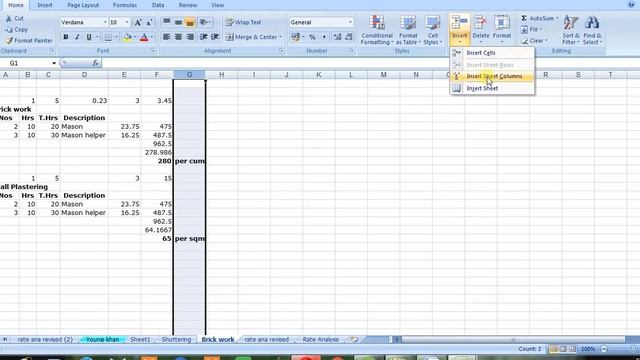Open Cell Styles gallery
The height and width of the screenshot is (360, 640).
point(433,30)
